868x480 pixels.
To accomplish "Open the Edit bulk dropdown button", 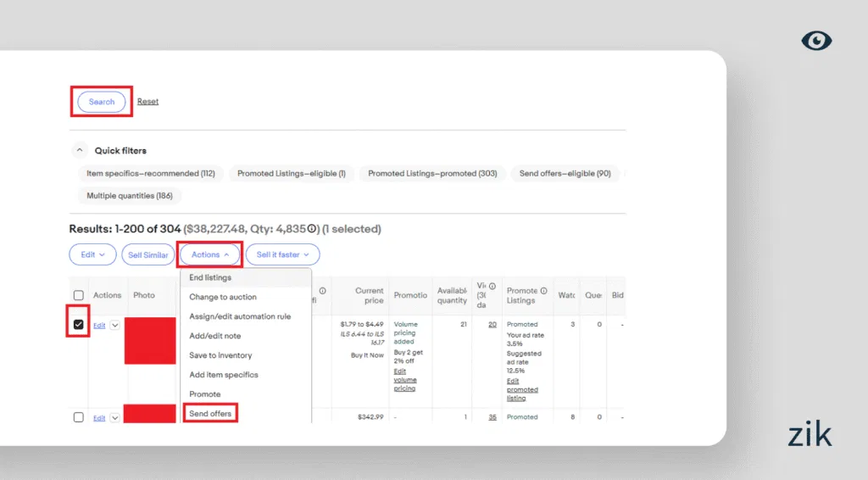I will click(92, 254).
